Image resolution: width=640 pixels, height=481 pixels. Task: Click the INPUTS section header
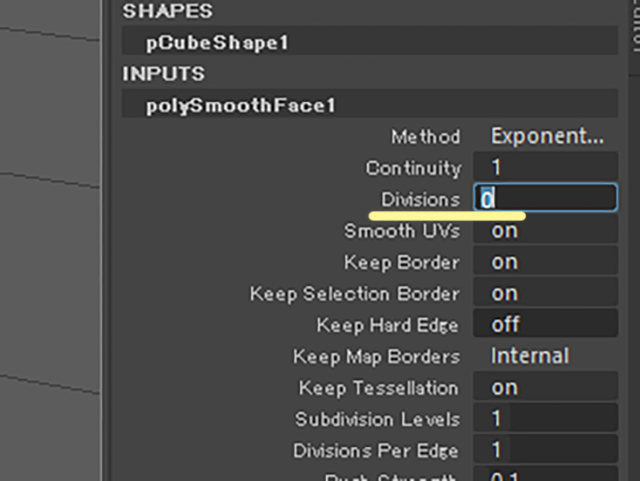[x=164, y=74]
